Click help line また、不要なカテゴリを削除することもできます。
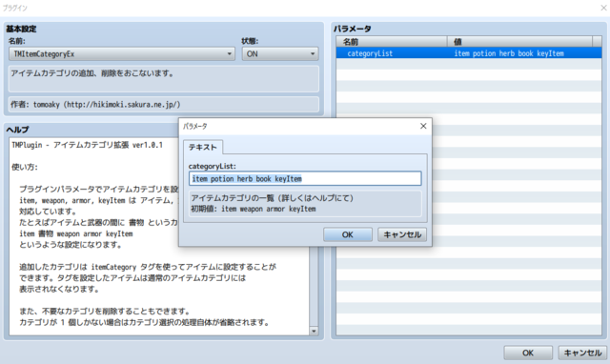This screenshot has height=364, width=610. [x=105, y=312]
